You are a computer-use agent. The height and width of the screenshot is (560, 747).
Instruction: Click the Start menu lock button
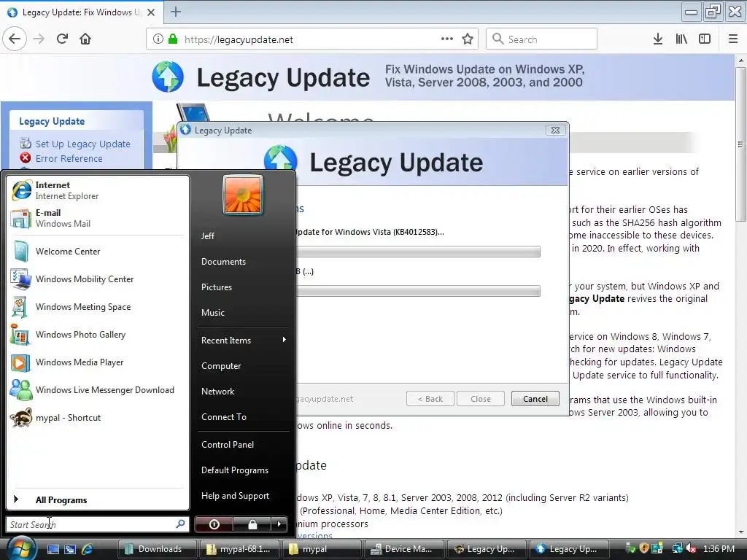[x=252, y=524]
